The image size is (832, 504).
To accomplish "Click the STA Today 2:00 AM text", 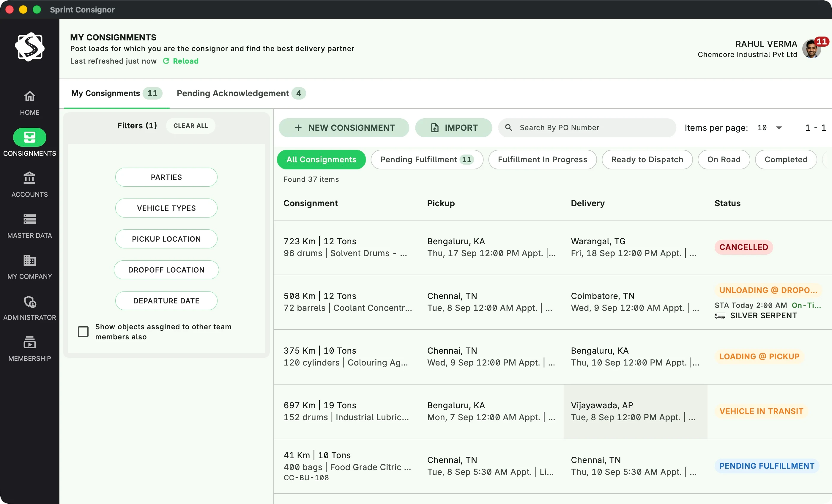I will click(751, 305).
